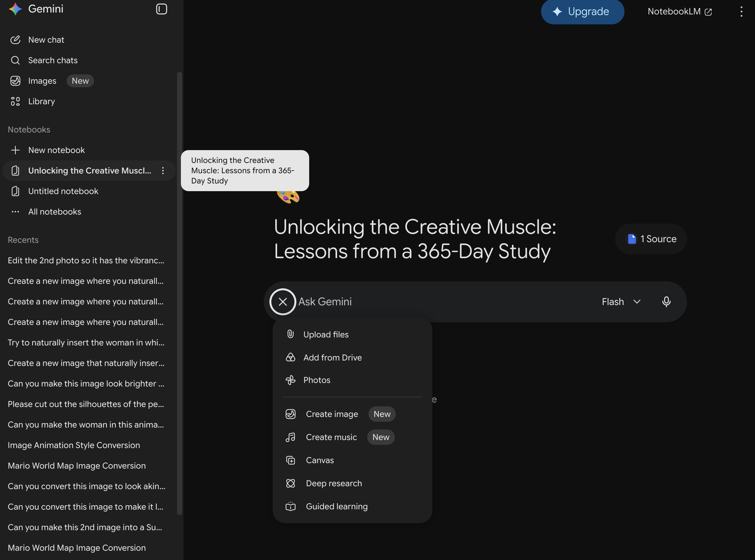Screen dimensions: 755x560
Task: Click the Deep research icon
Action: point(291,483)
